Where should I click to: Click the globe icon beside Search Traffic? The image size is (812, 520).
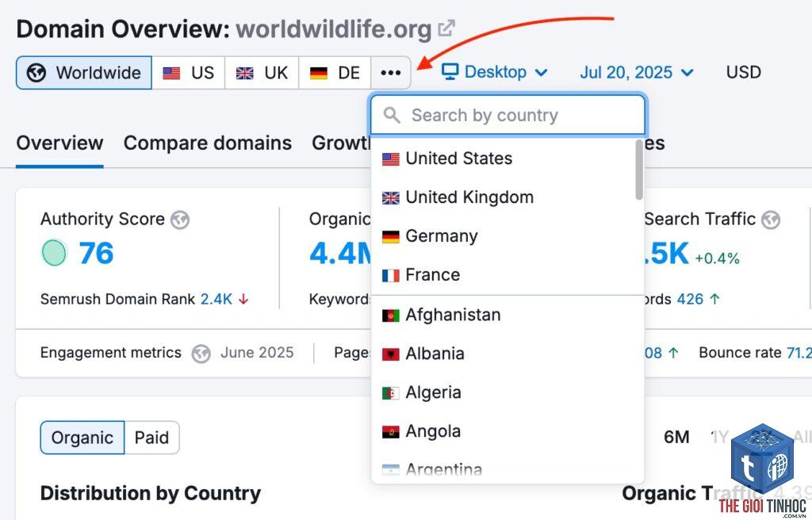click(771, 220)
